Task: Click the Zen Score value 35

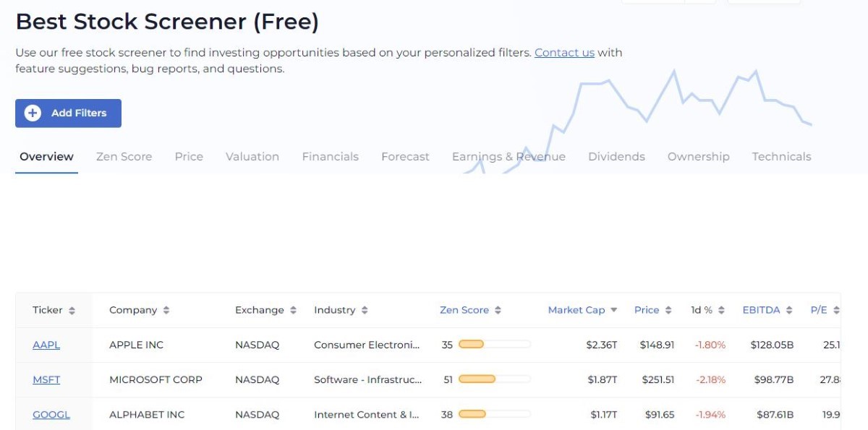Action: click(x=447, y=345)
